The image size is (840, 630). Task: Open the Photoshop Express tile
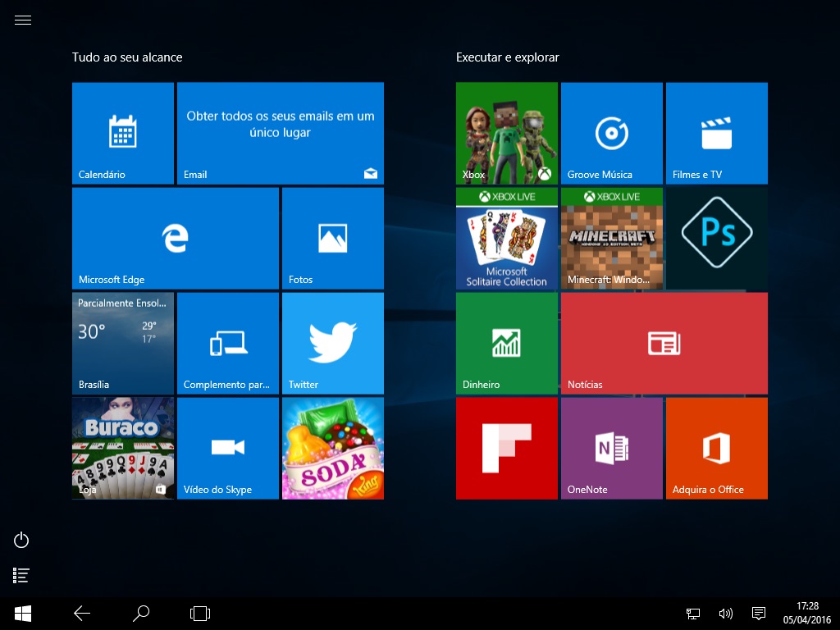(716, 238)
